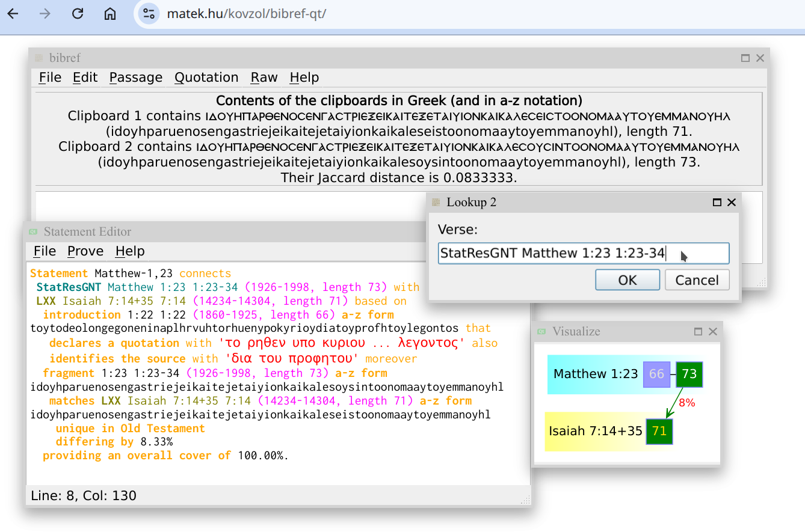
Task: Close the Lookup 2 dialog
Action: point(732,203)
